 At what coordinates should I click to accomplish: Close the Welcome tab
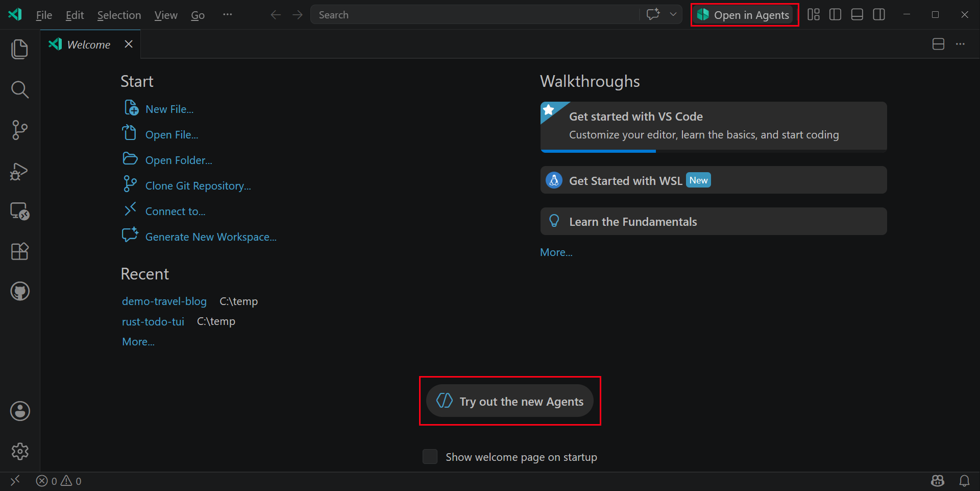click(x=129, y=44)
